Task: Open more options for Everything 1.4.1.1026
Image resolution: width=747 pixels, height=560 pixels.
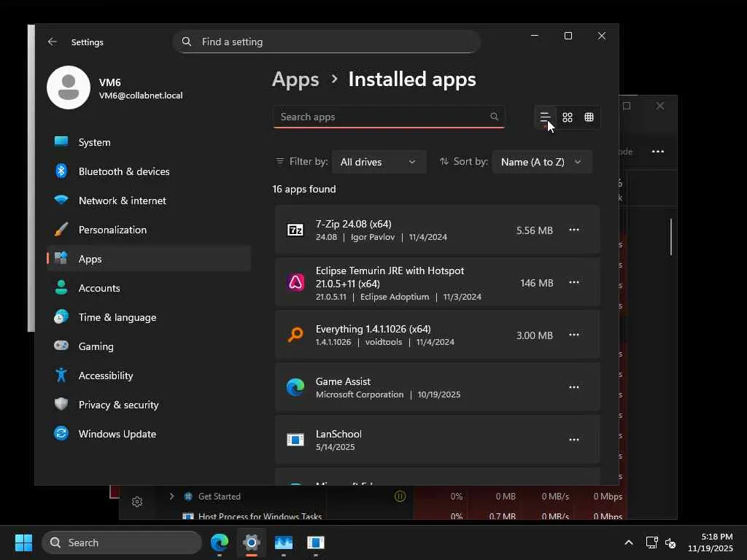Action: coord(574,335)
